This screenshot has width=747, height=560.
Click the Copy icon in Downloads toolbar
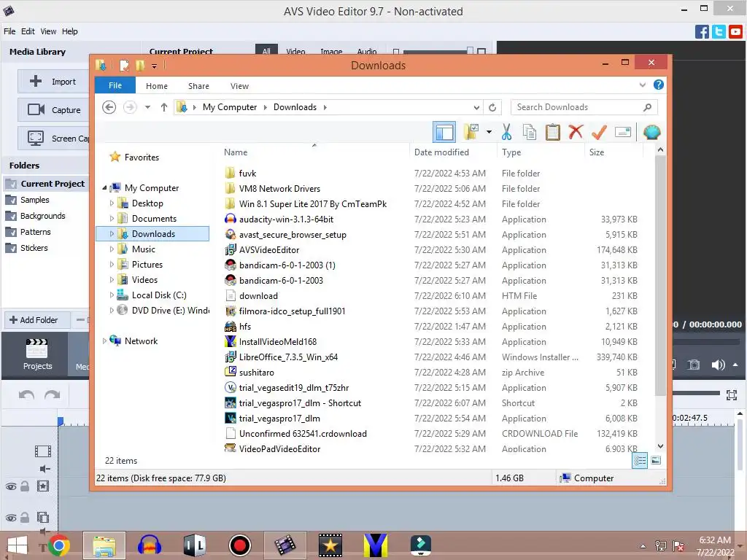click(x=530, y=132)
